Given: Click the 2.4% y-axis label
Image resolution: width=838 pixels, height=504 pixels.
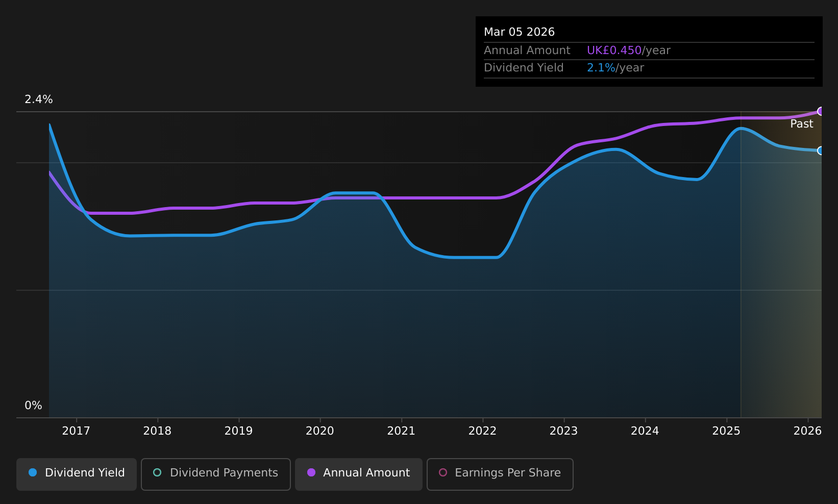Looking at the screenshot, I should [39, 99].
